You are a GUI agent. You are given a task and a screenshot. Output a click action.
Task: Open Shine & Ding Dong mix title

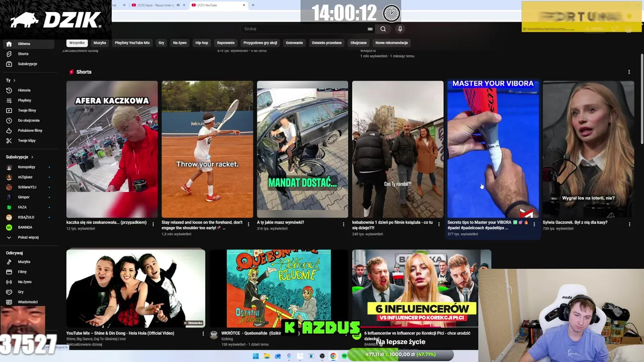[120, 333]
